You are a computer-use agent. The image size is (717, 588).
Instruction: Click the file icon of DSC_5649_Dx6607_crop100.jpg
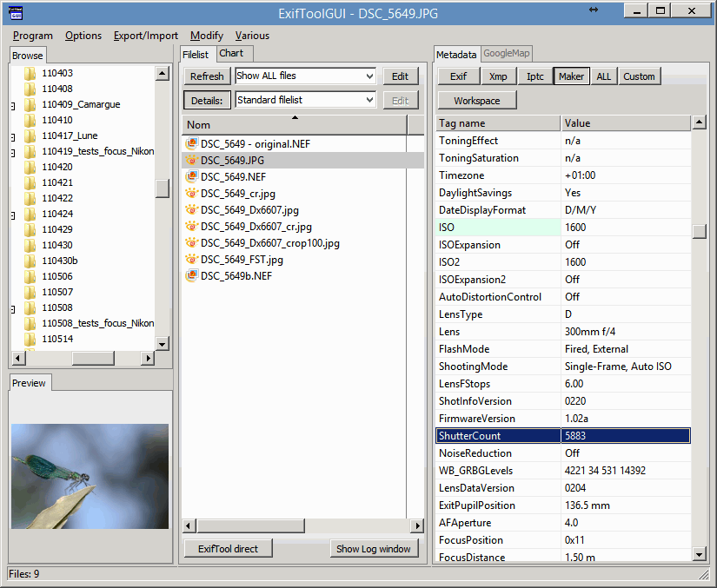click(192, 242)
